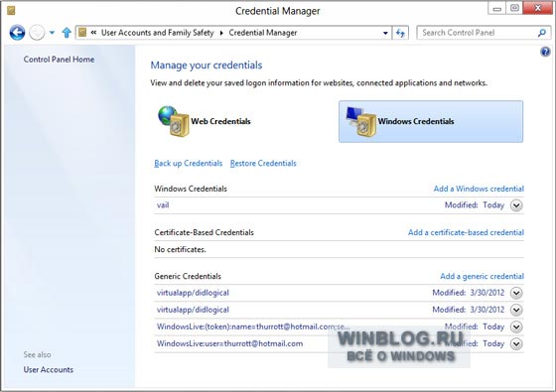Image resolution: width=556 pixels, height=392 pixels.
Task: Expand the vail credential chevron
Action: tap(516, 205)
